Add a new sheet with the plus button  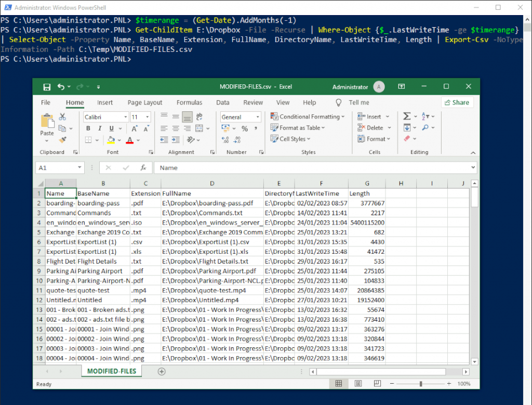tap(162, 371)
